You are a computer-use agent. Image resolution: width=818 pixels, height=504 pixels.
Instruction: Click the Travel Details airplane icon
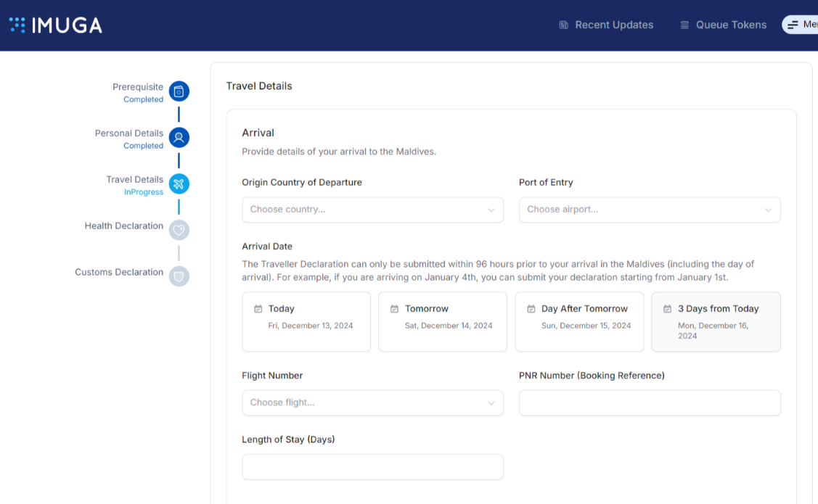(x=179, y=184)
